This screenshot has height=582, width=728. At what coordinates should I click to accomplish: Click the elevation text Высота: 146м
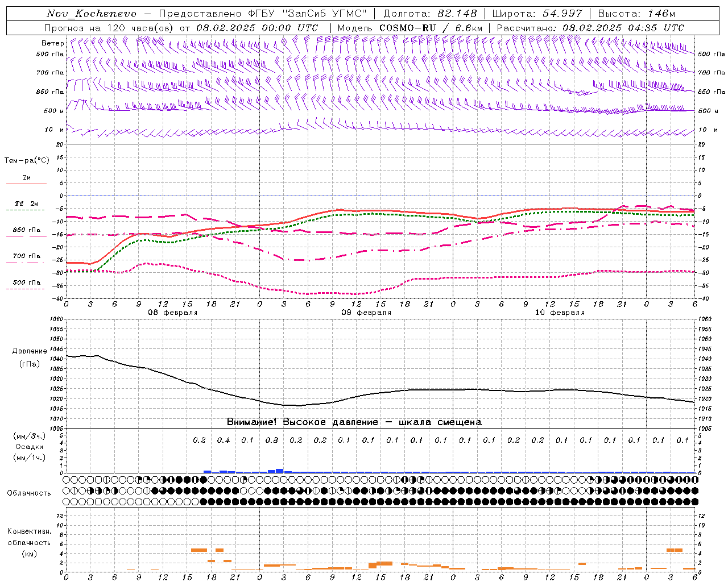[x=637, y=14]
